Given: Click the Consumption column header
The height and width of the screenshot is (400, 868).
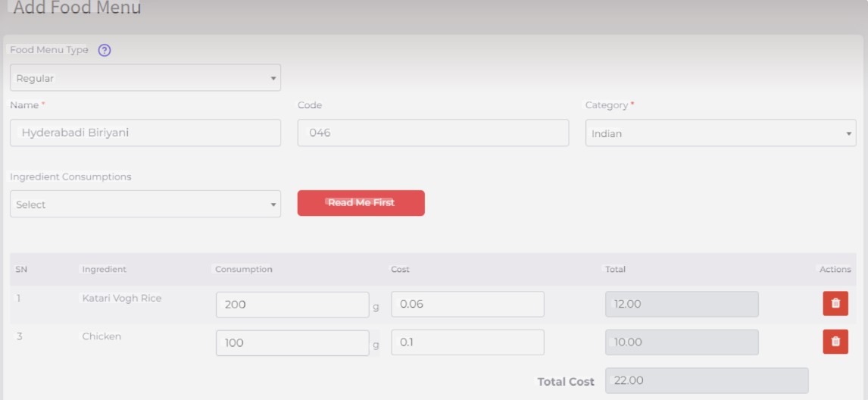Looking at the screenshot, I should coord(243,269).
